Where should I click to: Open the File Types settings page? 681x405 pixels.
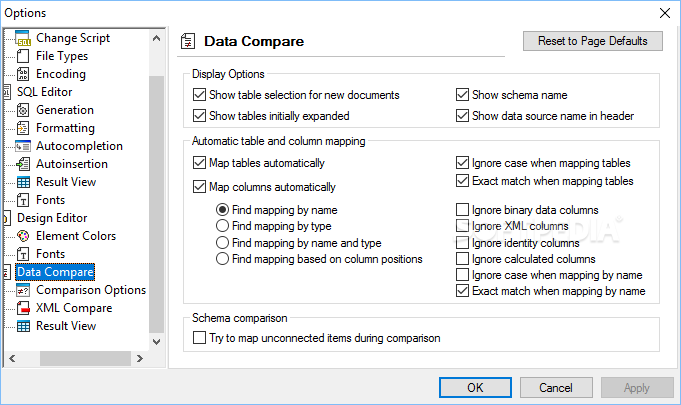click(x=62, y=56)
